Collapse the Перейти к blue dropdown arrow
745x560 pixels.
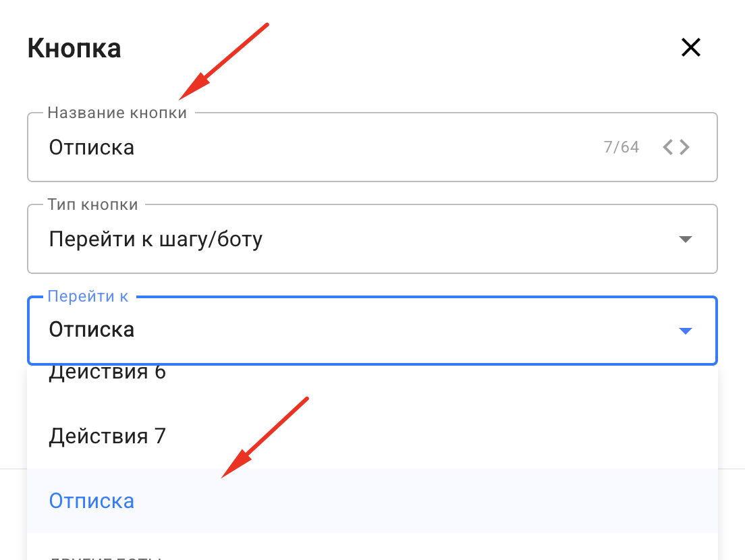[x=686, y=331]
